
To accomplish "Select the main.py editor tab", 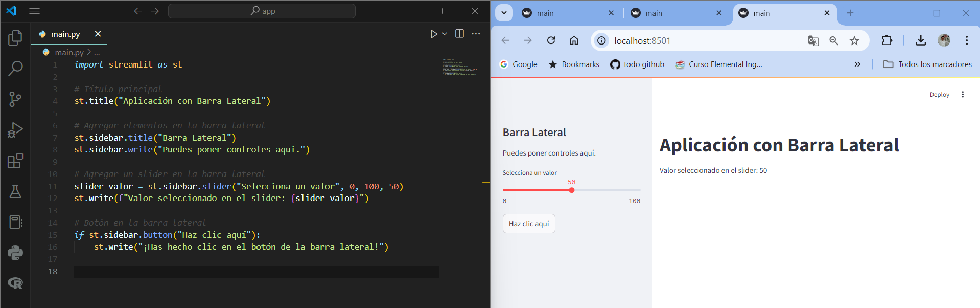I will [65, 34].
